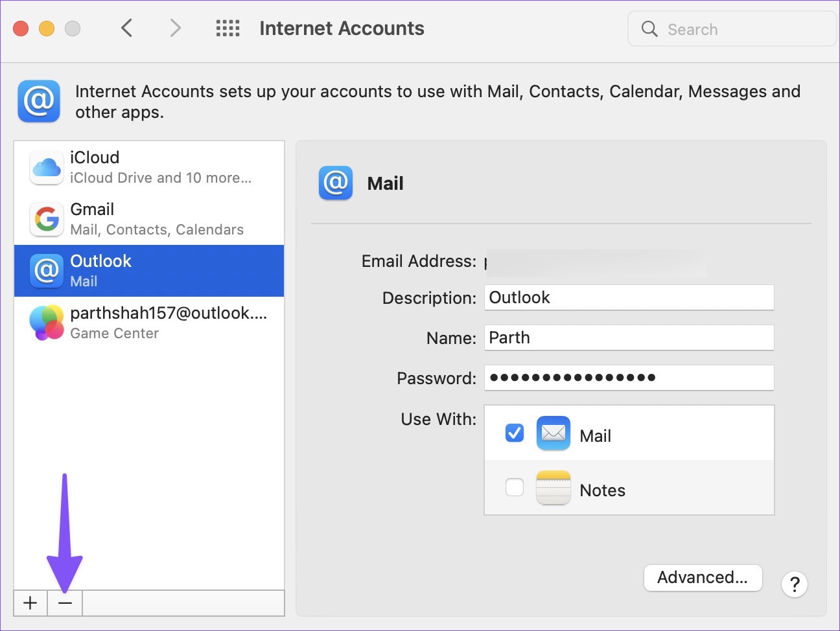Edit the Description field containing Outlook
Viewport: 840px width, 631px height.
coord(629,297)
